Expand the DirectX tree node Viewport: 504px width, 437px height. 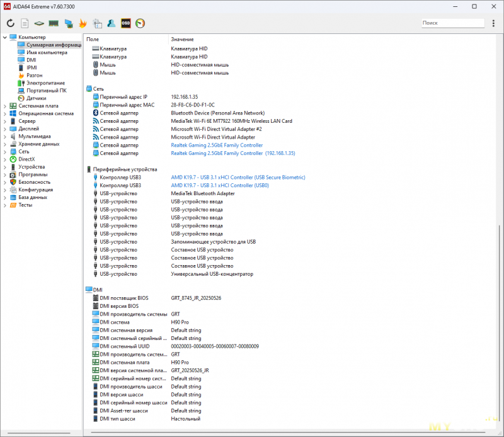click(x=5, y=159)
